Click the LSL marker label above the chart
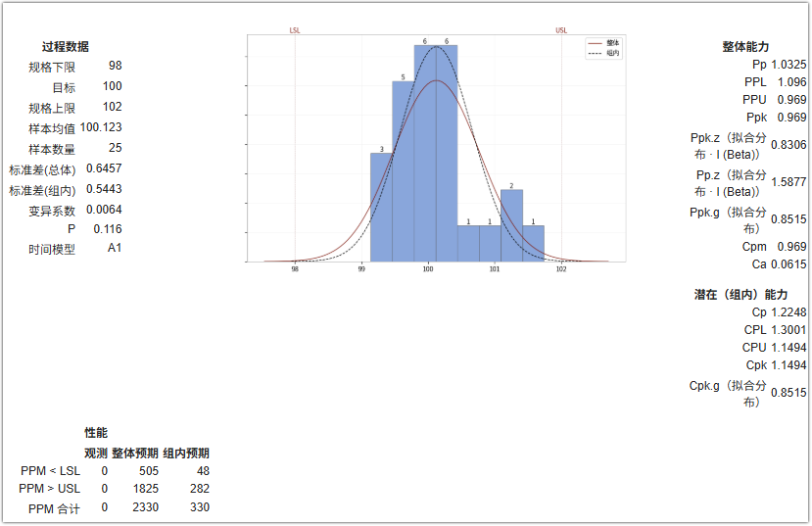 pos(295,30)
